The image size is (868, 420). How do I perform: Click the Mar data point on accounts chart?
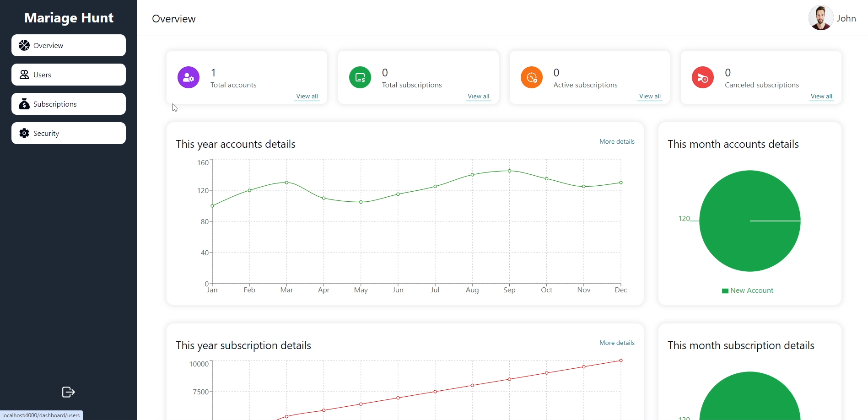tap(286, 183)
